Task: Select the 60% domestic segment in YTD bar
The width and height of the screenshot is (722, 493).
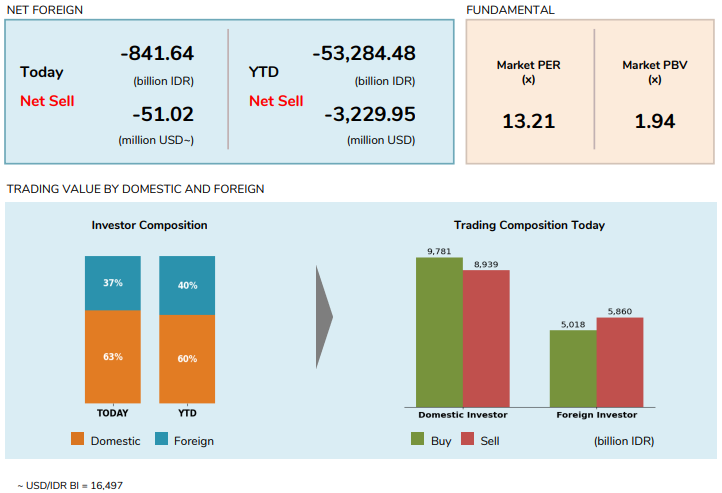Action: (x=187, y=359)
